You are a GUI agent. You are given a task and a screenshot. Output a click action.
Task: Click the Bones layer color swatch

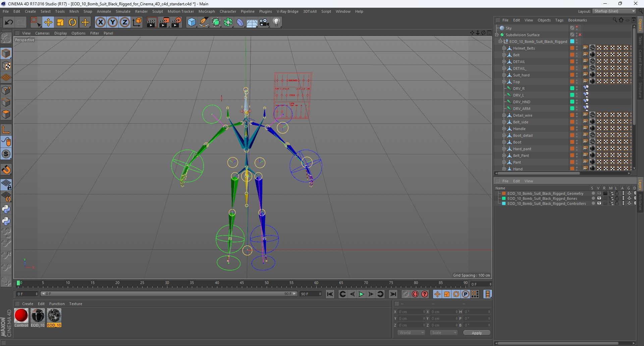(504, 198)
